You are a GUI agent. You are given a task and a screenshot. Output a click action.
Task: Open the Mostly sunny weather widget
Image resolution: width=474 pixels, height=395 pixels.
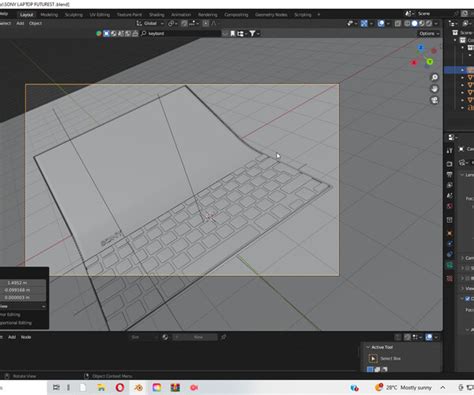[403, 387]
